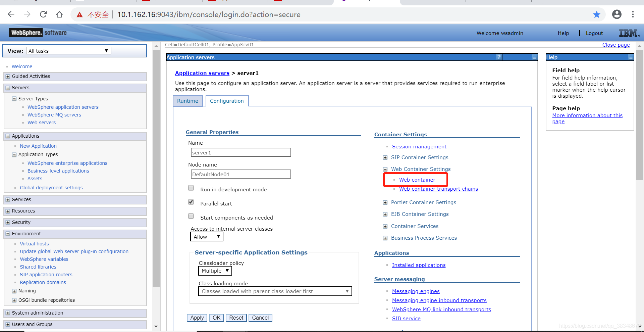Click the Node name input field
Screen dimensions: 644x332
(241, 174)
